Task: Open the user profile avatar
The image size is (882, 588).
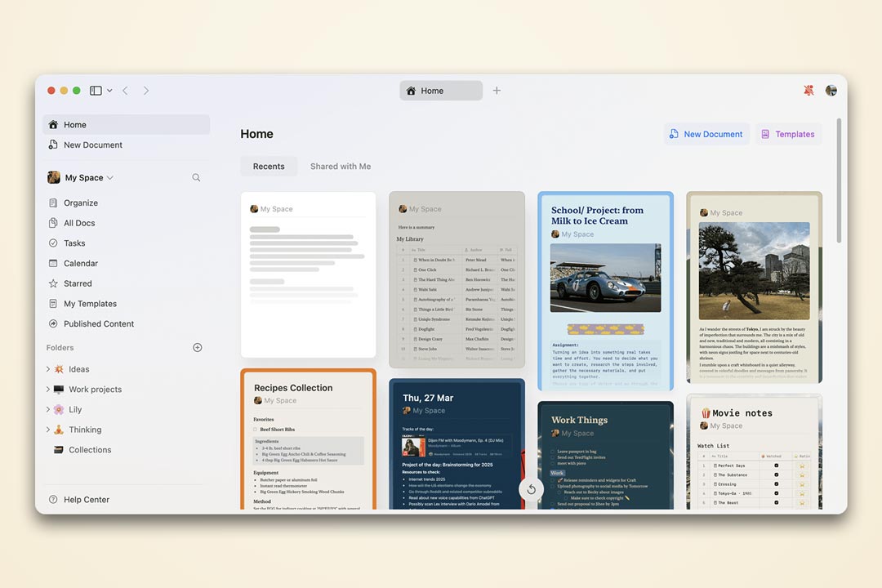Action: pos(831,91)
